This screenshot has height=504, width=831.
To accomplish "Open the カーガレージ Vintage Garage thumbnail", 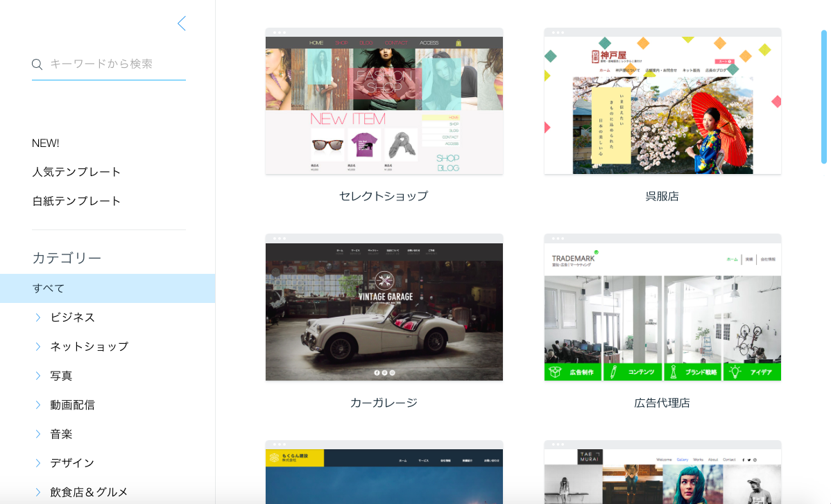I will [x=384, y=308].
